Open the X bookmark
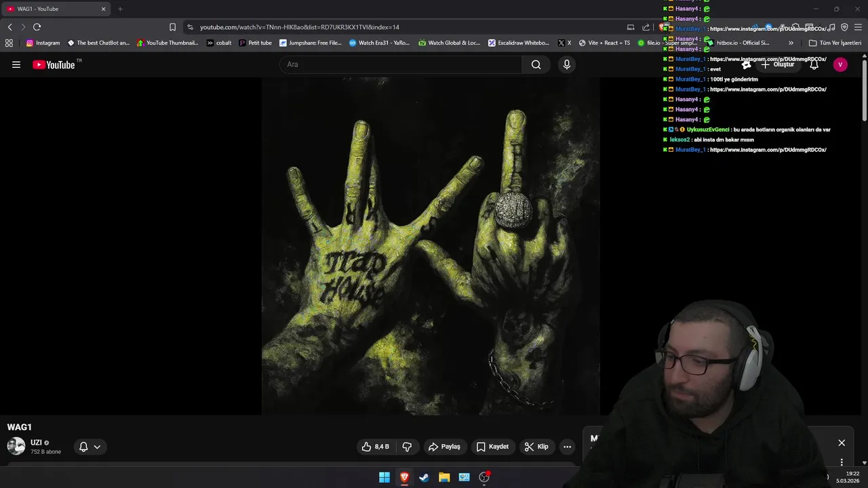 [564, 43]
